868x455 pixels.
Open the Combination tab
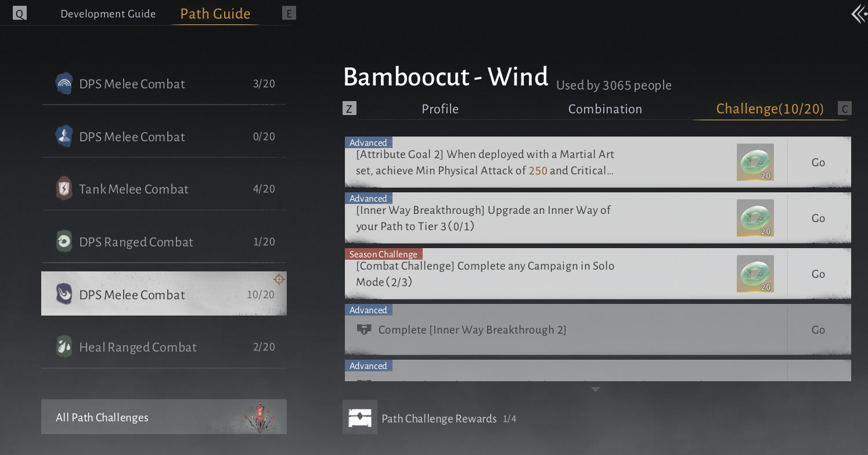click(605, 109)
